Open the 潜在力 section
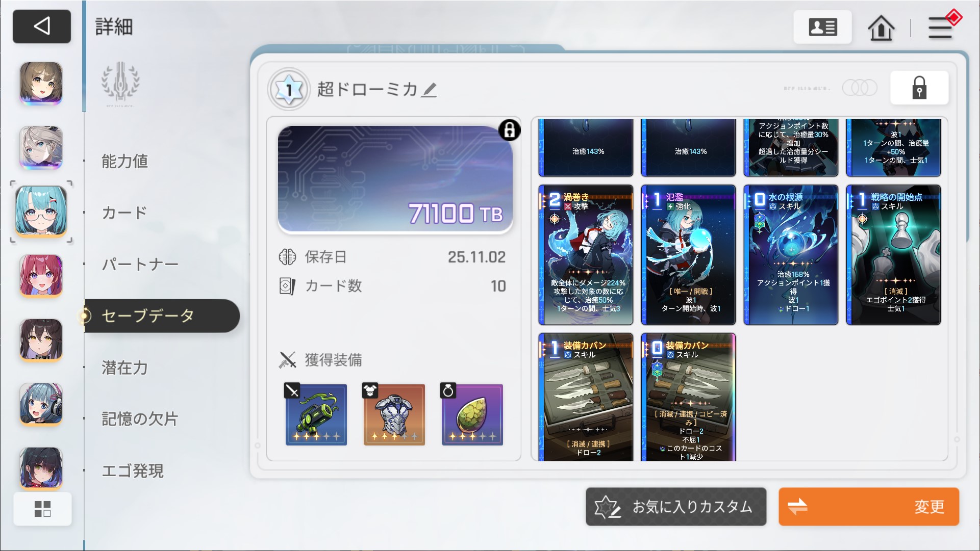The width and height of the screenshot is (980, 551). coord(125,368)
